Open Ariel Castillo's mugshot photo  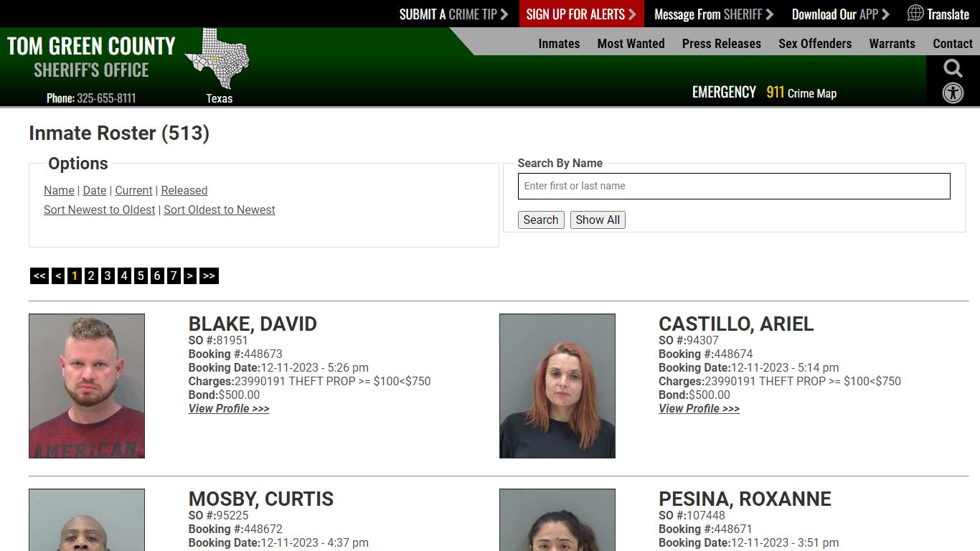coord(557,386)
